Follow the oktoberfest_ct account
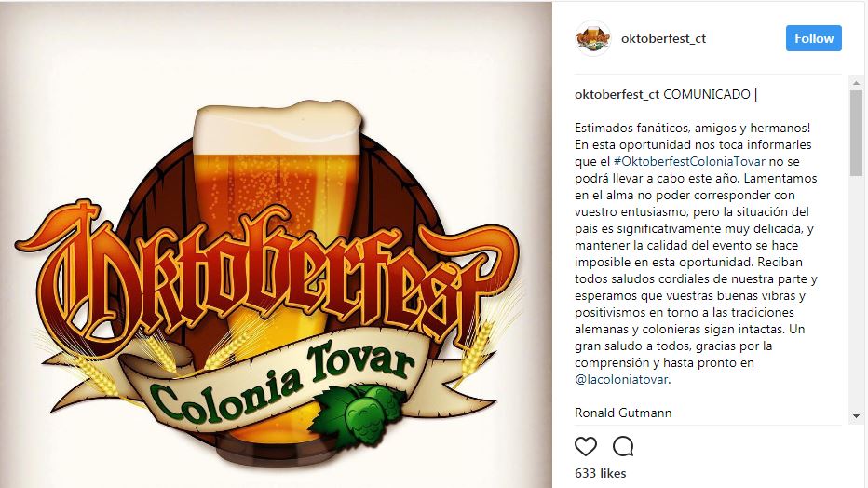 coord(814,38)
